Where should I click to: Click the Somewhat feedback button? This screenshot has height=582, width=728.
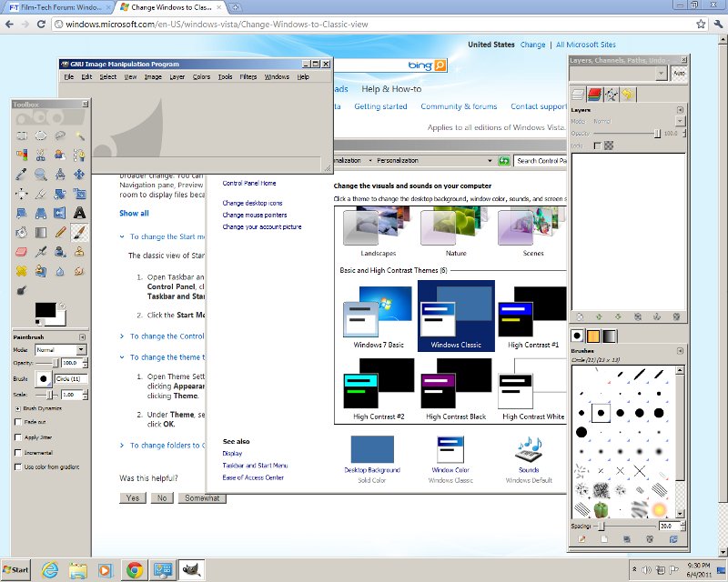tap(202, 498)
